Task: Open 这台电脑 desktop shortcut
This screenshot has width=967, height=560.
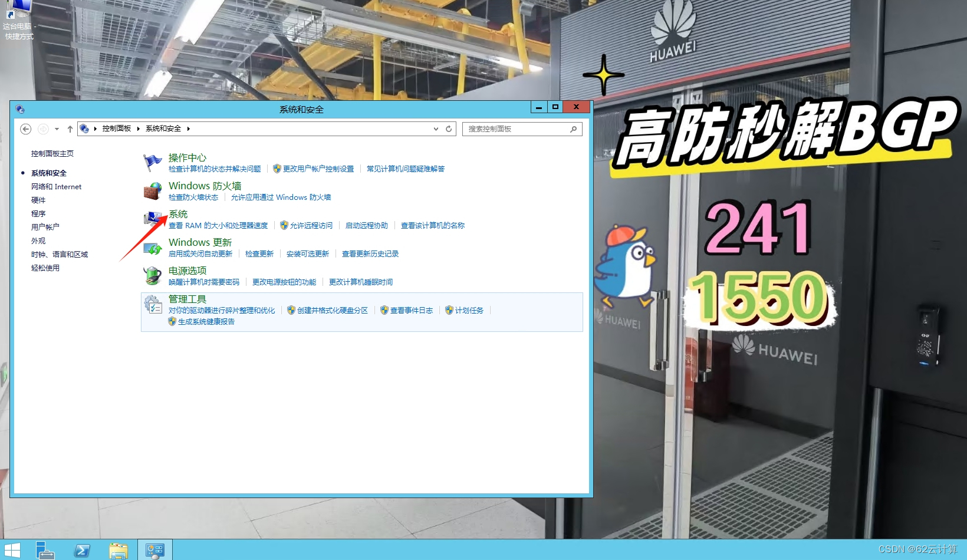Action: point(19,20)
